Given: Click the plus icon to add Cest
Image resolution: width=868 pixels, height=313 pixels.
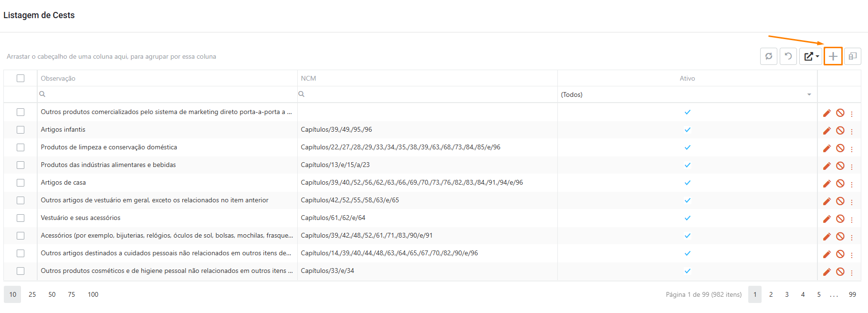Looking at the screenshot, I should 833,56.
